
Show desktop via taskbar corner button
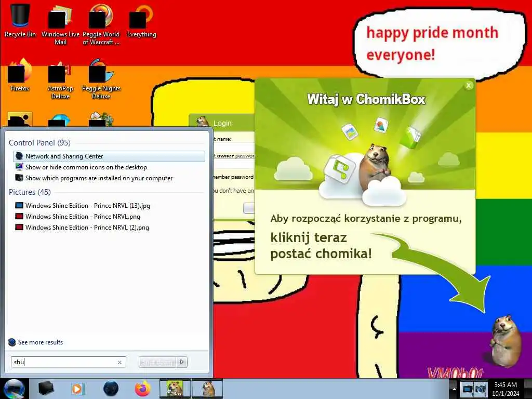(528, 389)
